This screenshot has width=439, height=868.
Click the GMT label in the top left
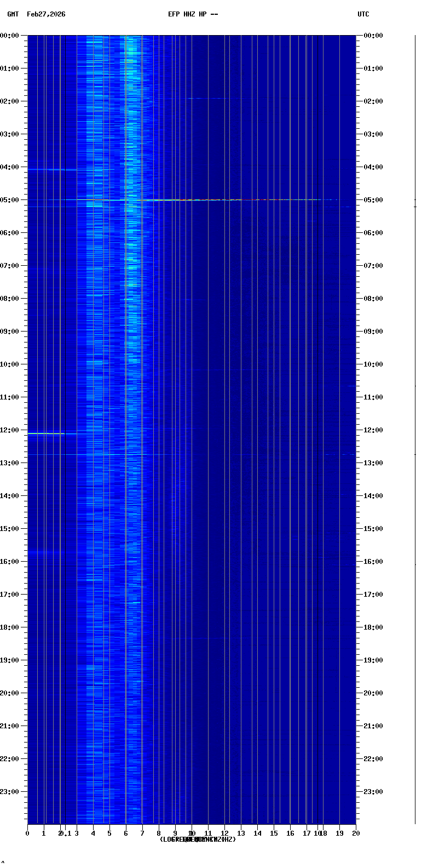[x=13, y=14]
